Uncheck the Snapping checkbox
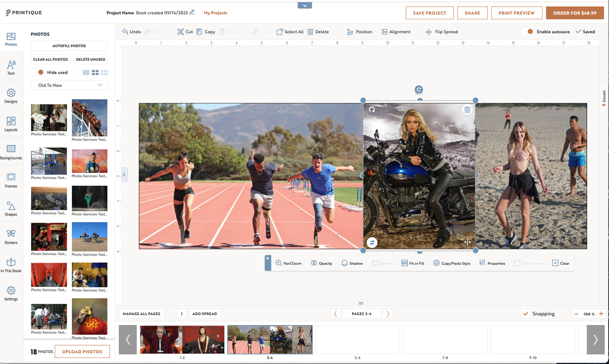 tap(526, 314)
